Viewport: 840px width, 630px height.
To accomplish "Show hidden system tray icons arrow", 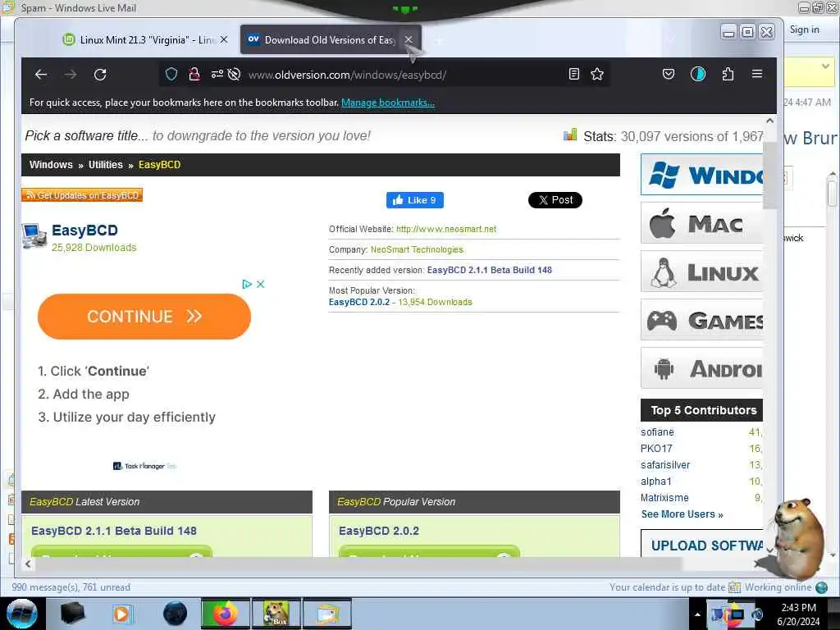I will (x=697, y=614).
